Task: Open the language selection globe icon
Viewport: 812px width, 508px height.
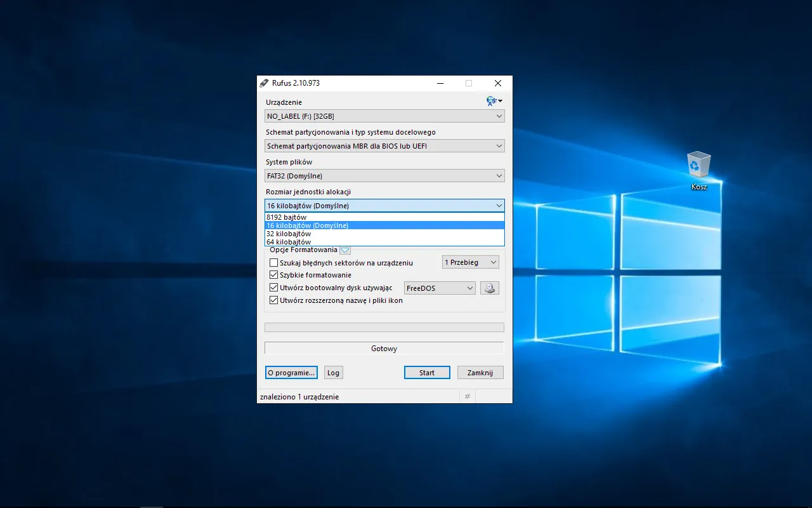Action: 492,101
